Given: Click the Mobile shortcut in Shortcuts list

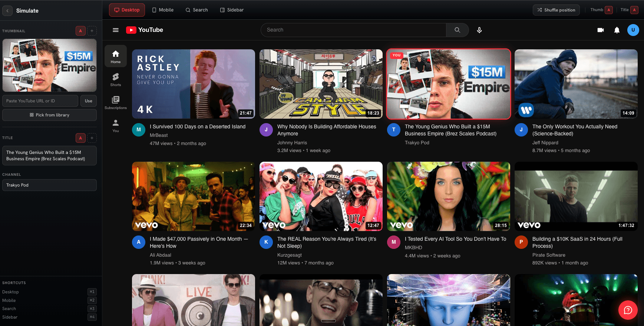Looking at the screenshot, I should coord(49,300).
